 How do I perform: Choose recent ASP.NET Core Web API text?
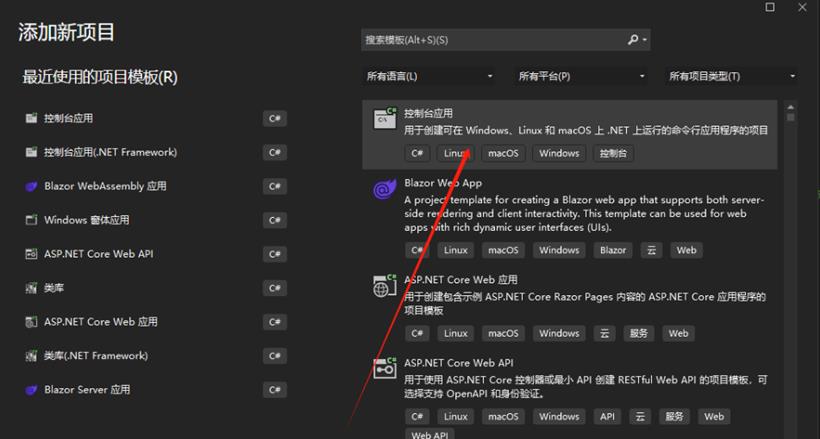99,254
